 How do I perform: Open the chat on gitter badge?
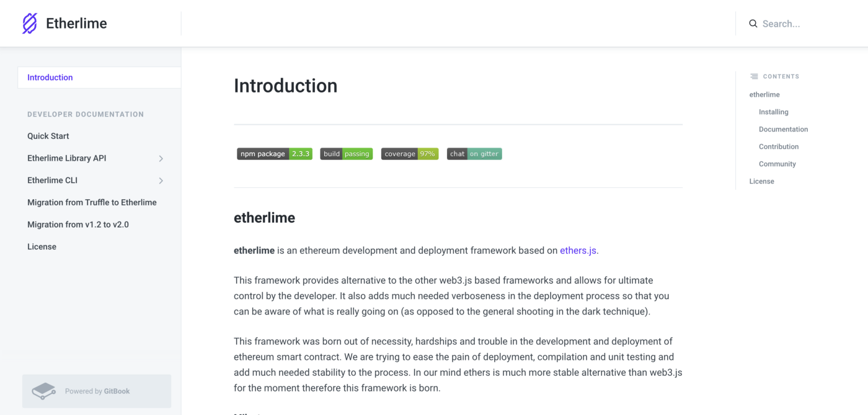[474, 154]
